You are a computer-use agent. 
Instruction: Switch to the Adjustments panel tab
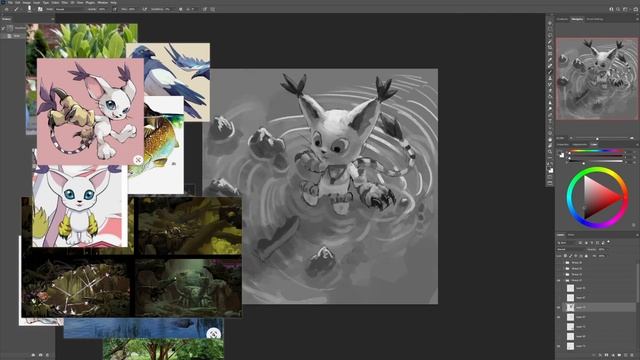coord(580,144)
